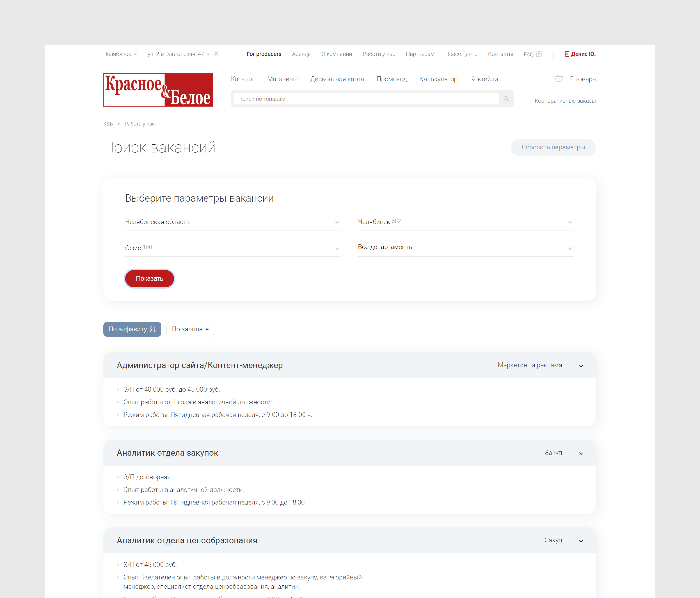The width and height of the screenshot is (700, 598).
Task: Go to the Коктейли menu item
Action: point(484,79)
